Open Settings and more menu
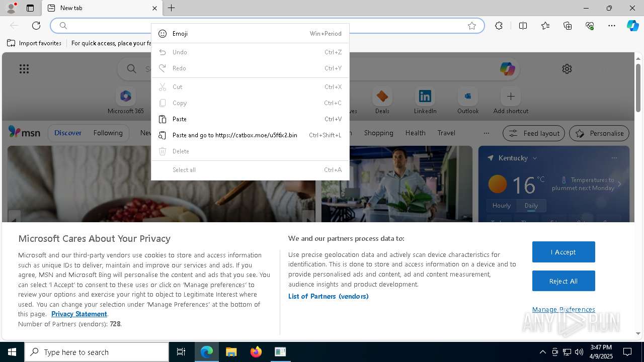 coord(612,26)
